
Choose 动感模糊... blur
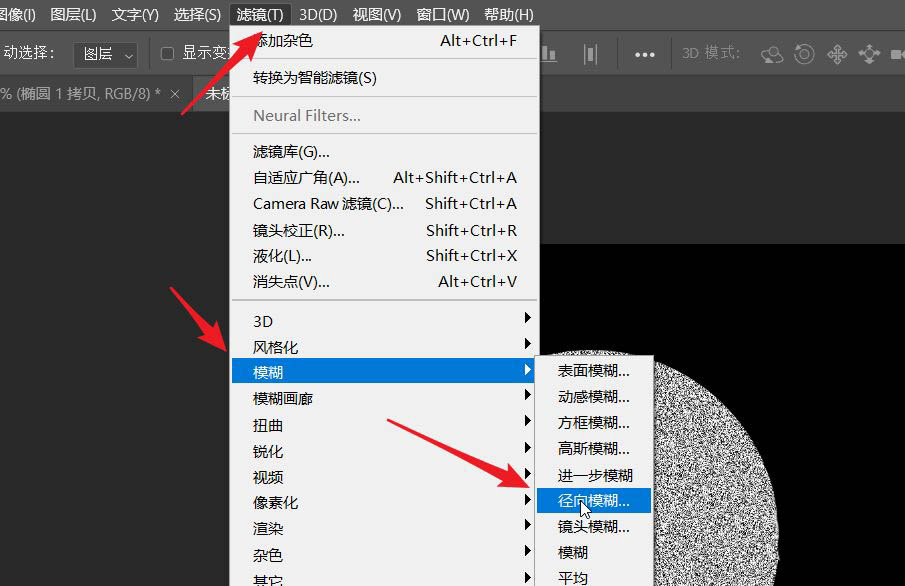click(594, 397)
